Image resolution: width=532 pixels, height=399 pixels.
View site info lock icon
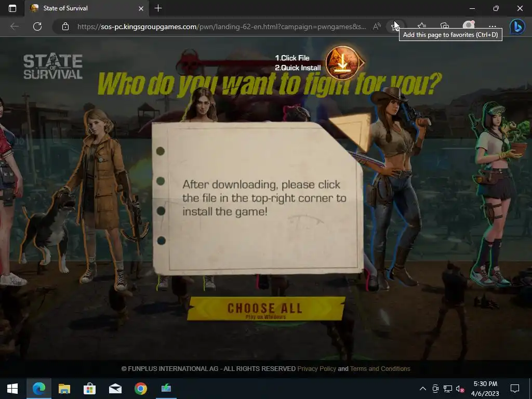coord(65,26)
